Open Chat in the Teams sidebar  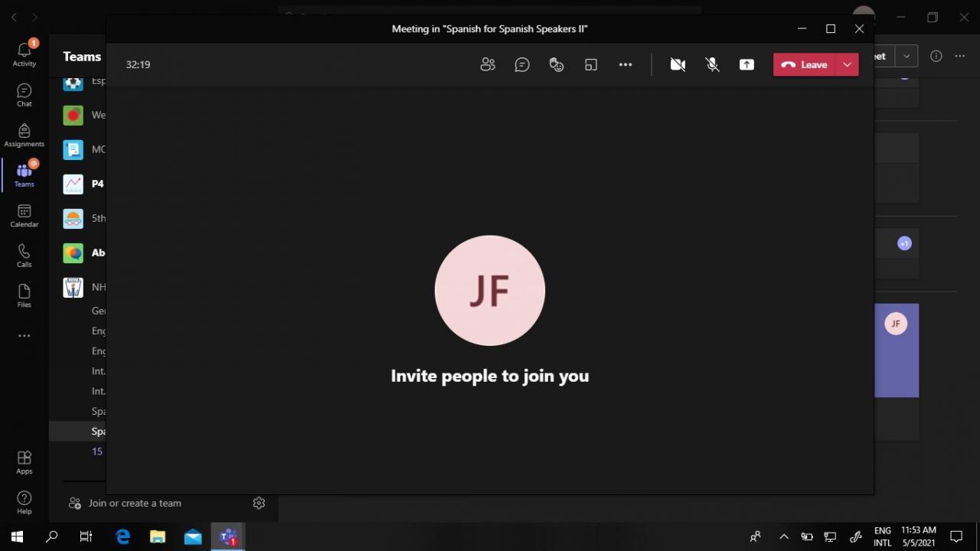(x=24, y=95)
